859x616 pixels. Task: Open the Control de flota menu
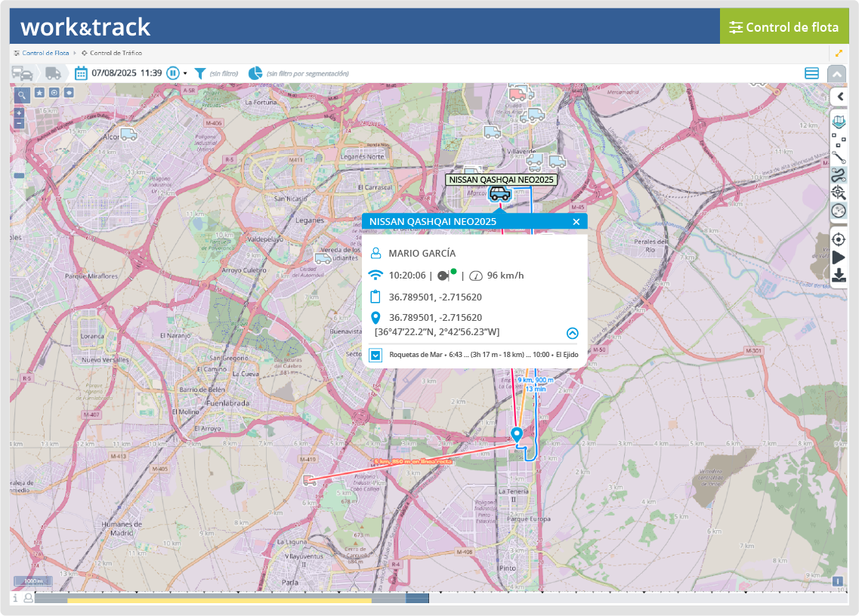tap(783, 27)
